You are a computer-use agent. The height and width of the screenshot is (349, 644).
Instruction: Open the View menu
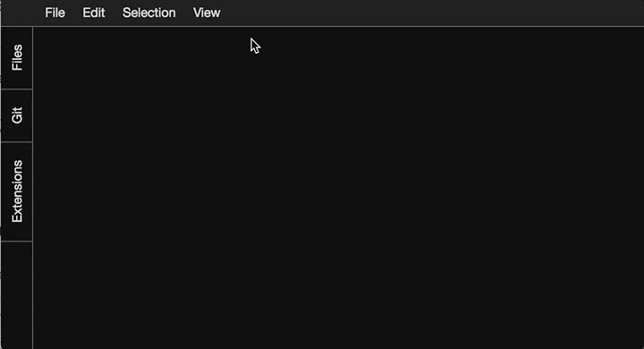(x=207, y=13)
